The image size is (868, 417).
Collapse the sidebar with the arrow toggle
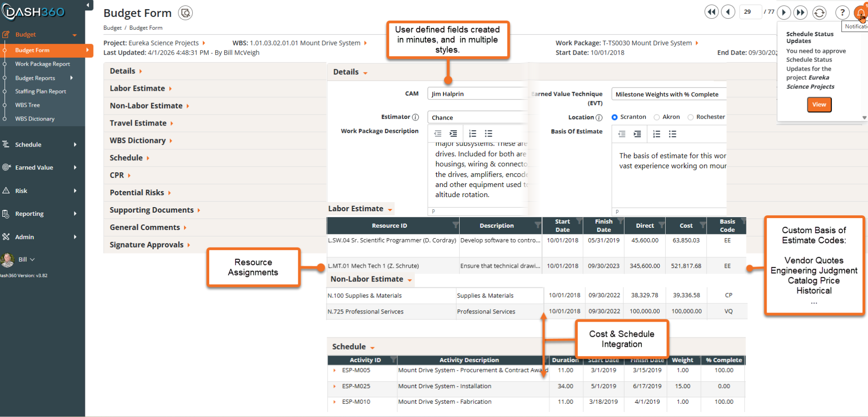(88, 5)
